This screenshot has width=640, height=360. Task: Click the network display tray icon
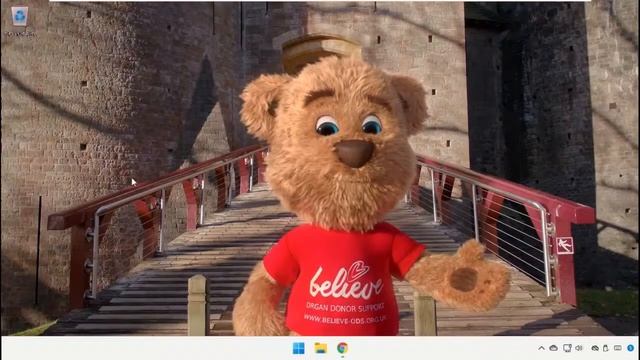(567, 348)
